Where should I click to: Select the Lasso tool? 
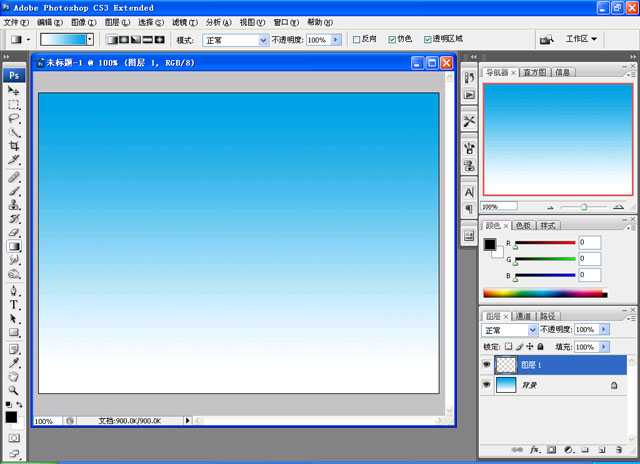coord(13,119)
